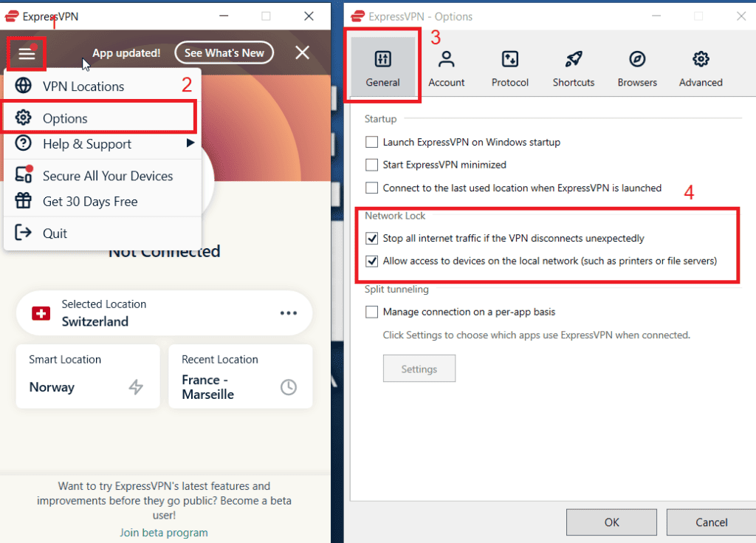Open the hamburger menu
Viewport: 756px width, 543px height.
coord(27,52)
